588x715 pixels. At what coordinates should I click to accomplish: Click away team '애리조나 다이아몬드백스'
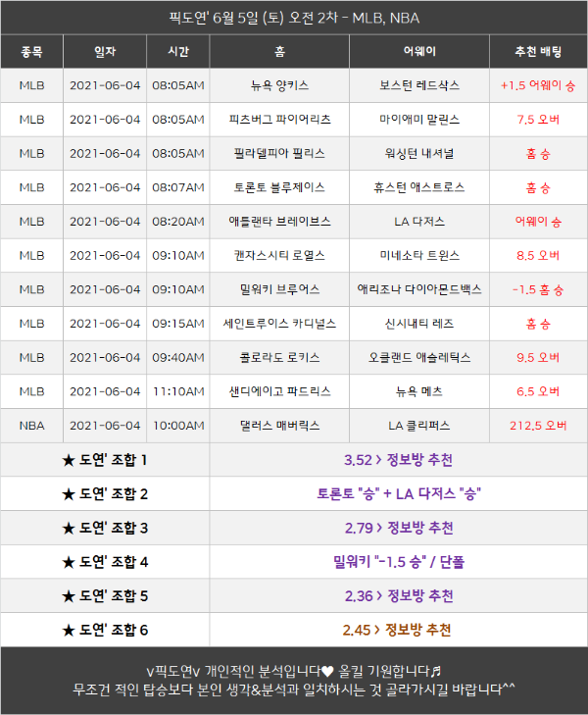pos(419,289)
